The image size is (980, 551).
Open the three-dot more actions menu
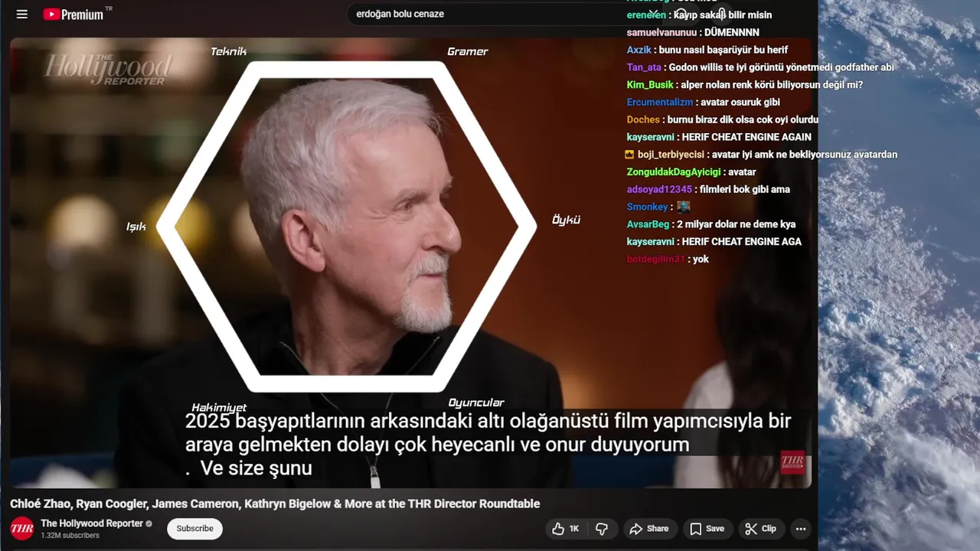(801, 529)
